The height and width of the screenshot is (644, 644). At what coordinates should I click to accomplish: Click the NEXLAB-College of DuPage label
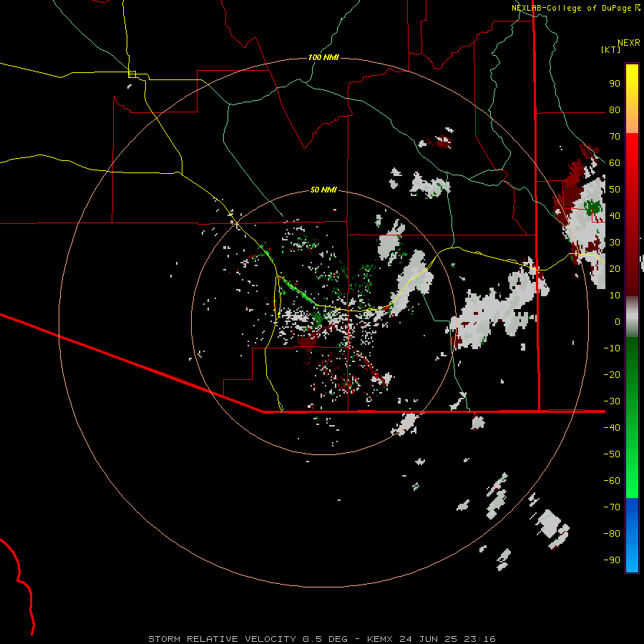tap(572, 8)
